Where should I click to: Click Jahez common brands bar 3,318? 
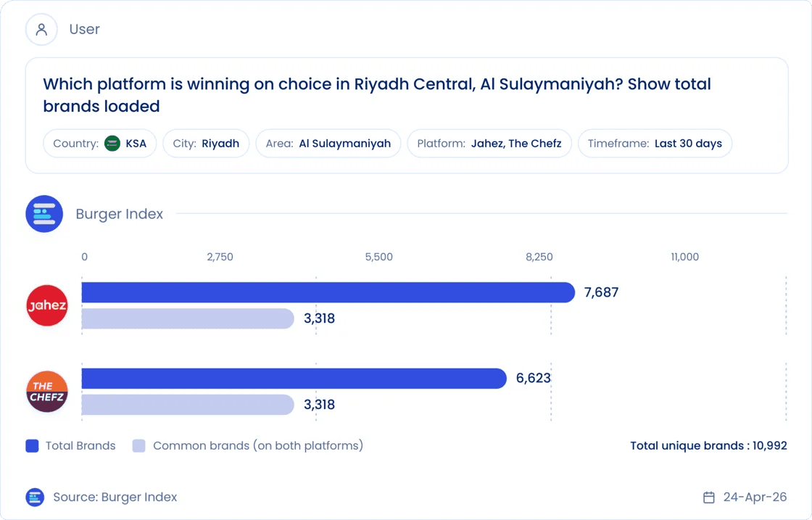click(188, 318)
